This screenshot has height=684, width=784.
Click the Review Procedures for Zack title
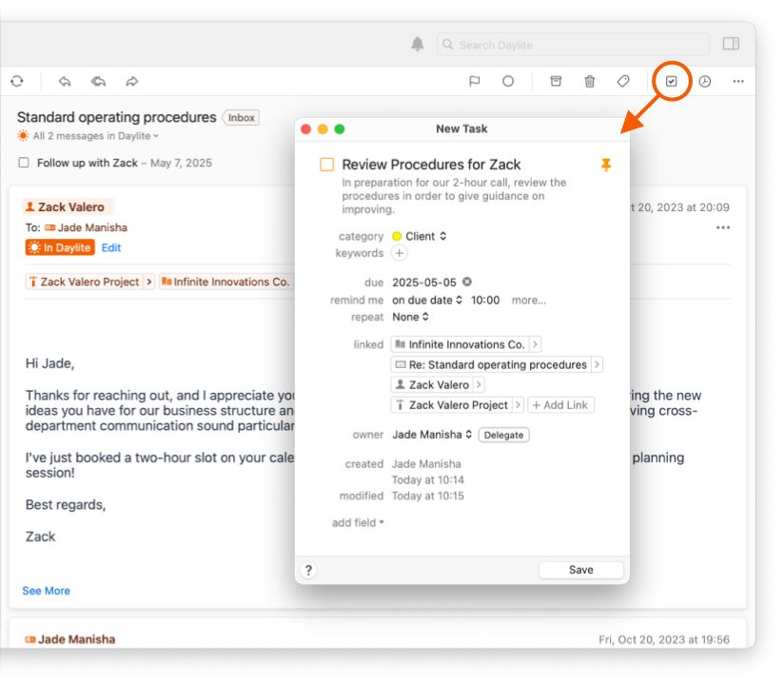click(431, 165)
